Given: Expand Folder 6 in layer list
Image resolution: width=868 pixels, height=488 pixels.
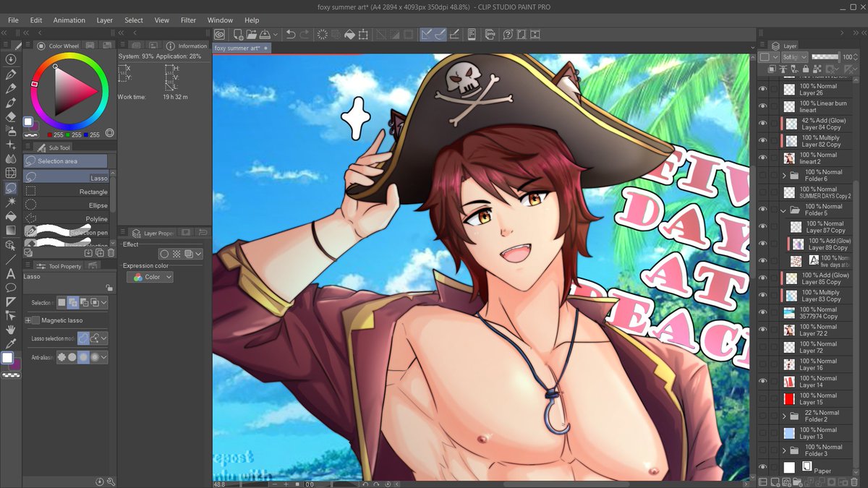Looking at the screenshot, I should pos(784,175).
